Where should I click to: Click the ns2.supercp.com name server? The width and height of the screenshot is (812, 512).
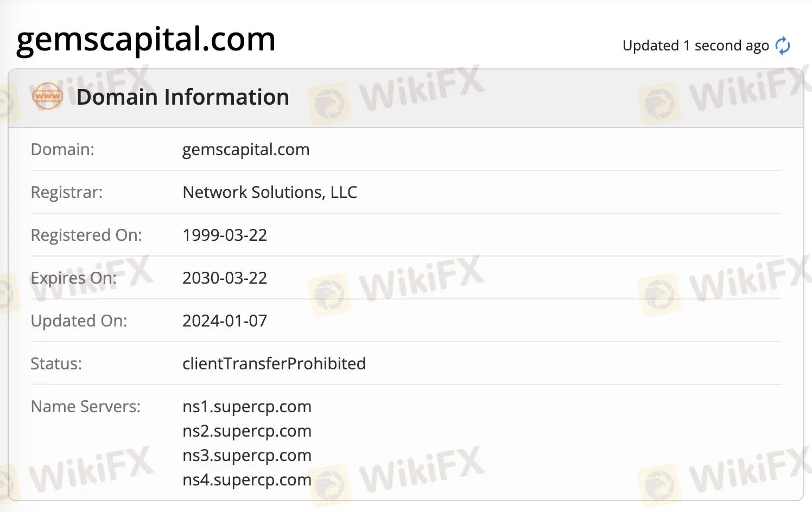click(x=246, y=431)
